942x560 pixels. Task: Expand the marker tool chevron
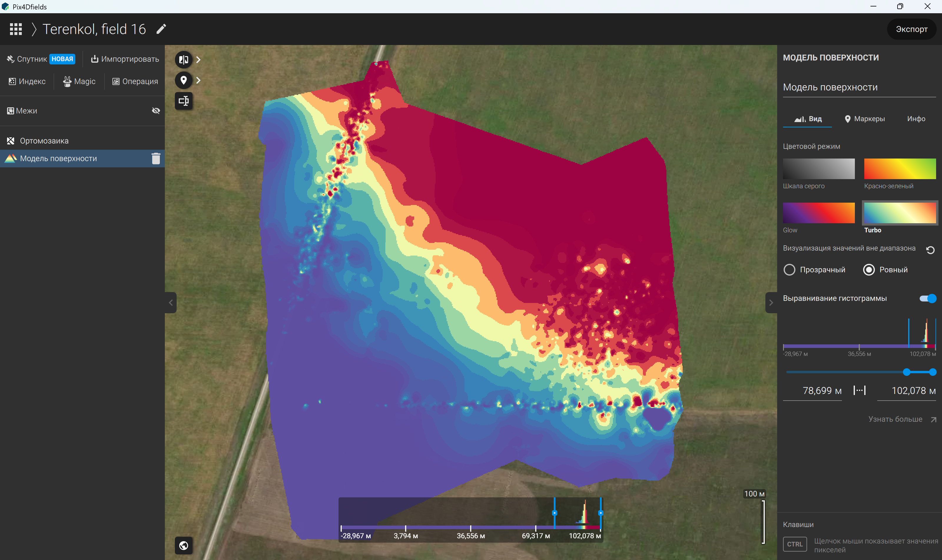click(198, 80)
